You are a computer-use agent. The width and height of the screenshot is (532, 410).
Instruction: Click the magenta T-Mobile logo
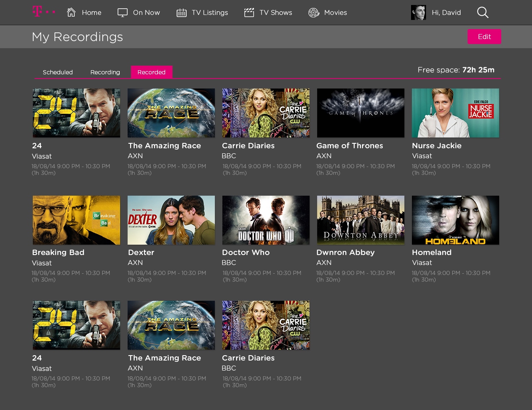[44, 11]
